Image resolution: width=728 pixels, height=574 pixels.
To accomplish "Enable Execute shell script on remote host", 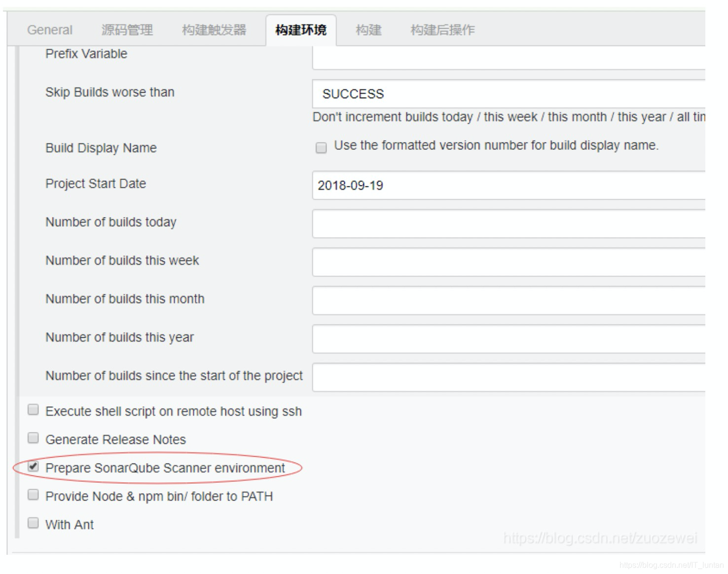I will (33, 410).
